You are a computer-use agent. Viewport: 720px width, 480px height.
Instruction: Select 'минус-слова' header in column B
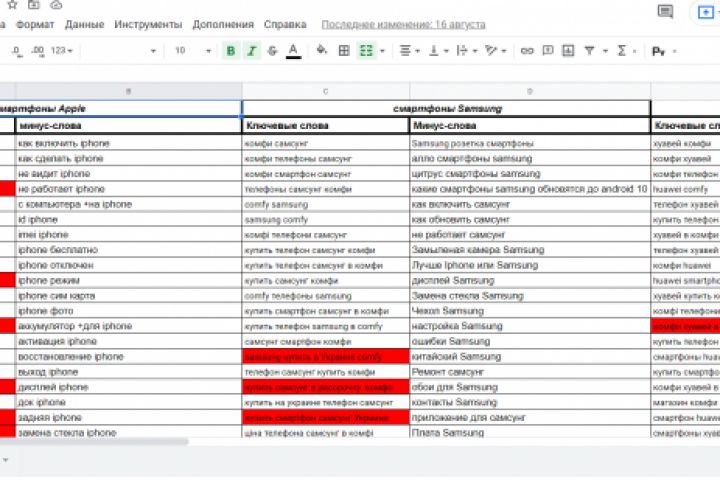129,125
